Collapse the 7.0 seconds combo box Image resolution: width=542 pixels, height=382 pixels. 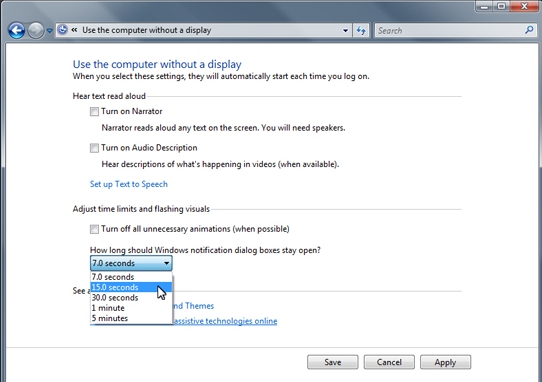[x=131, y=263]
